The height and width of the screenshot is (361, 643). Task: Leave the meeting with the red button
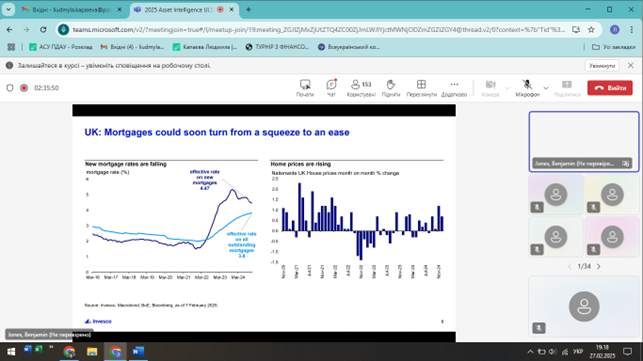click(x=610, y=88)
